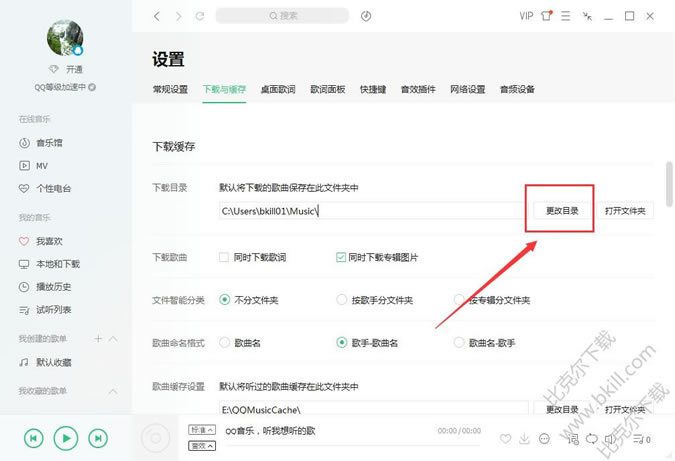Click the settings page vertical scrollbar
675x461 pixels.
pyautogui.click(x=669, y=183)
